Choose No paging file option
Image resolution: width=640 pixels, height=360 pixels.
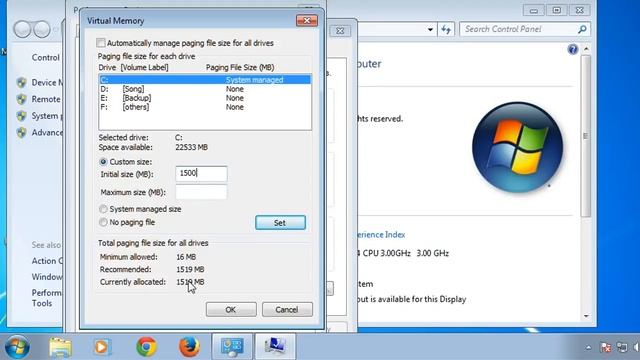pyautogui.click(x=103, y=222)
